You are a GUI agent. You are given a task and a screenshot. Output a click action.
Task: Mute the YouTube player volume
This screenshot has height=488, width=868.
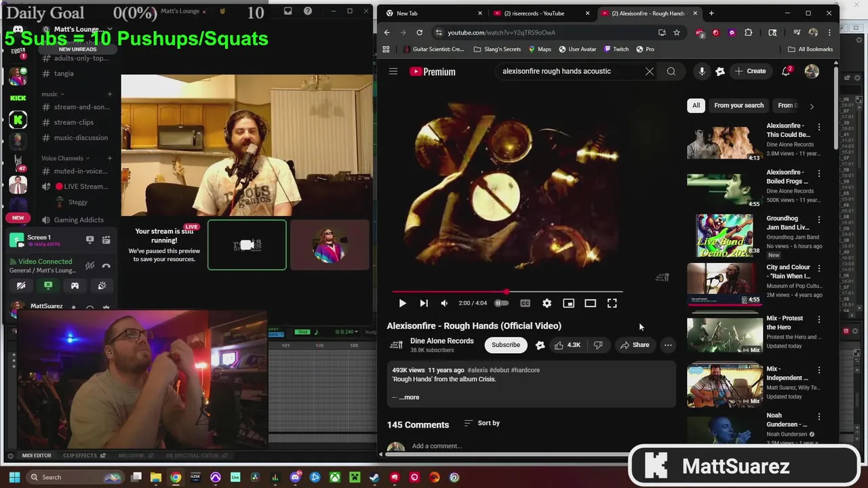point(444,304)
